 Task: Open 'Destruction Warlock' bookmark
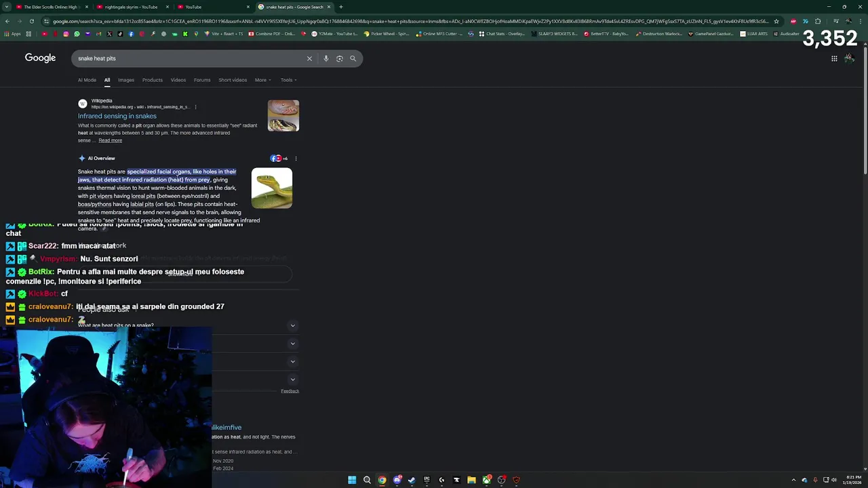click(660, 34)
